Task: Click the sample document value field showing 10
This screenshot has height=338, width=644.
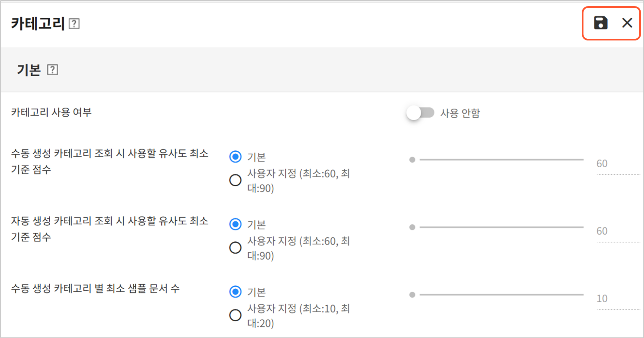Action: 617,299
